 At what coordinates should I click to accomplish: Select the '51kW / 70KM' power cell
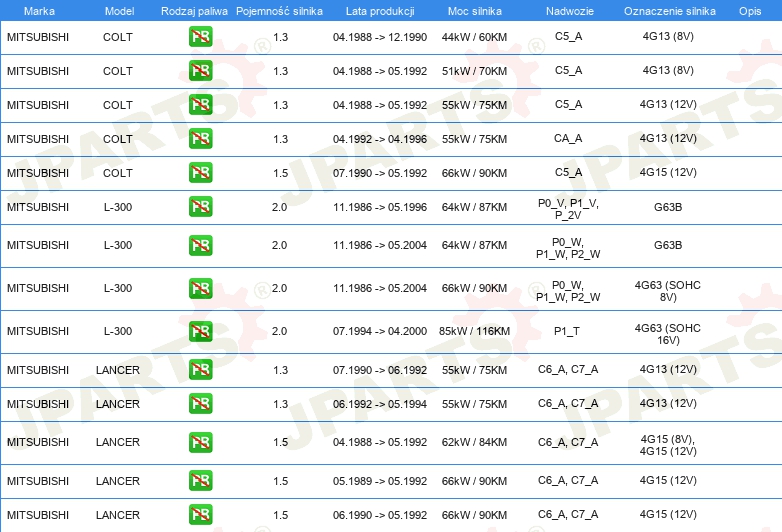474,71
